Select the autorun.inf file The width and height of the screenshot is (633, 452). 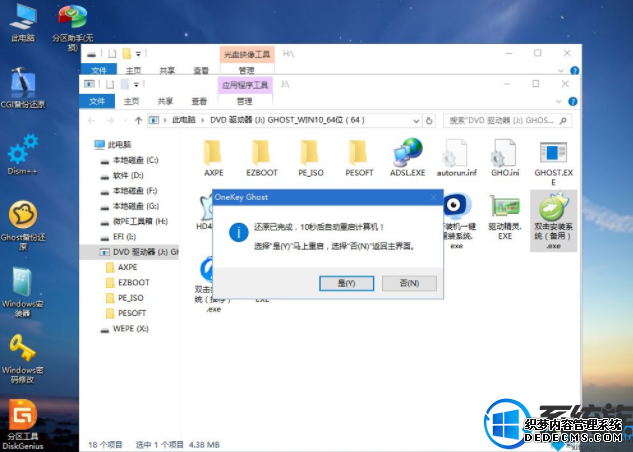coord(457,158)
